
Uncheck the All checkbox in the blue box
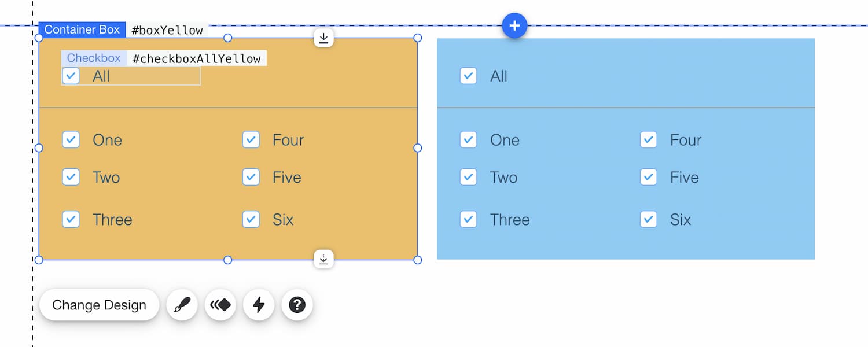469,76
